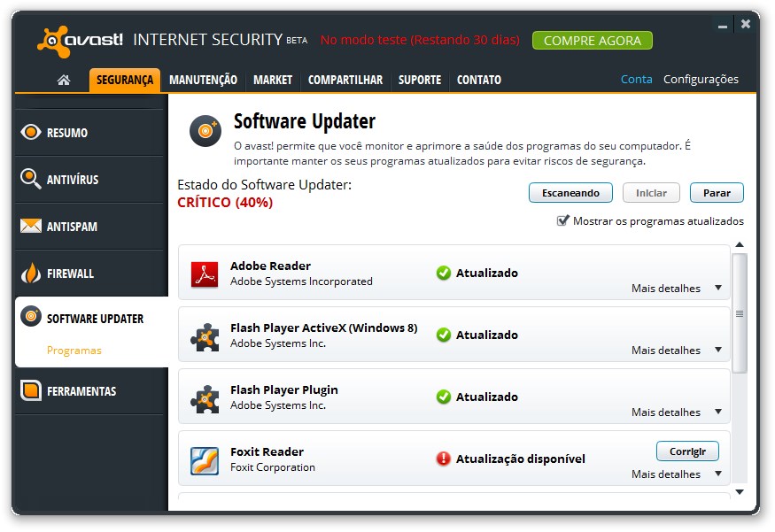Click the Adobe Reader application icon
The image size is (775, 532).
pyautogui.click(x=205, y=273)
